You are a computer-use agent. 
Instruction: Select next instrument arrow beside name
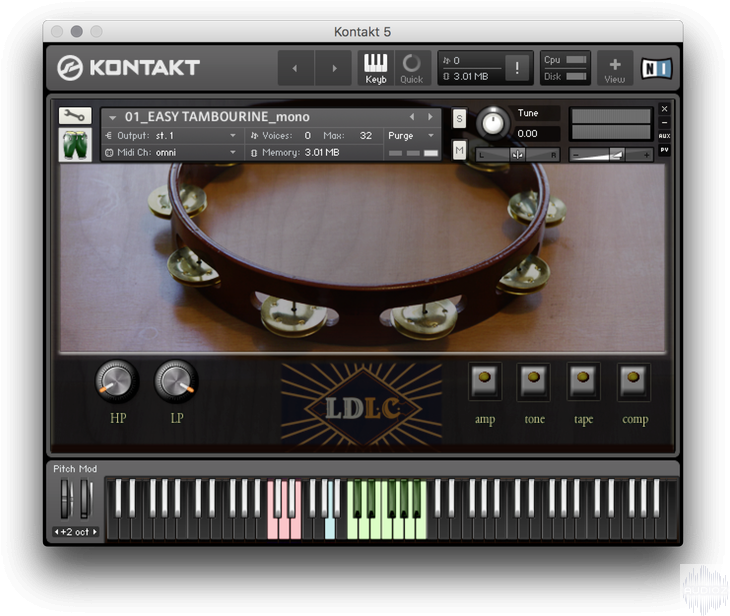click(430, 116)
